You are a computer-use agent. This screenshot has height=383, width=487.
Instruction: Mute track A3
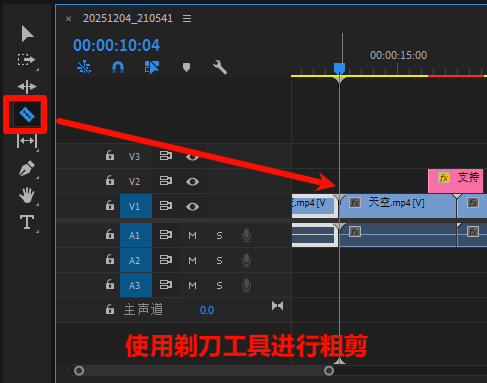pyautogui.click(x=192, y=285)
